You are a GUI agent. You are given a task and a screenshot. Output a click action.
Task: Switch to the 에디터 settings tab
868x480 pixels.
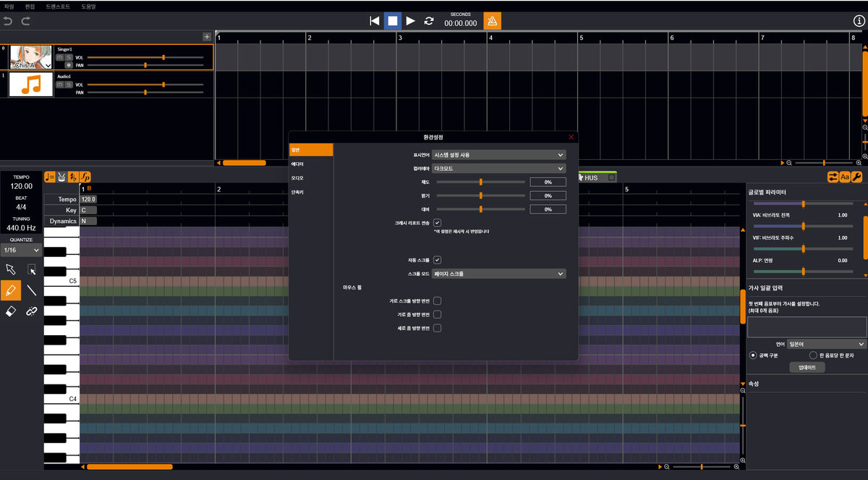tap(311, 164)
